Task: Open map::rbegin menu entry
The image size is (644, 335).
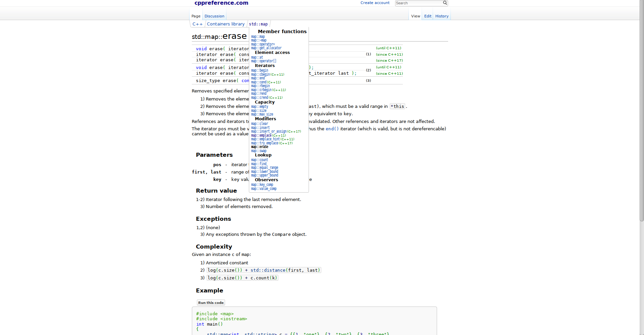Action: coord(260,86)
